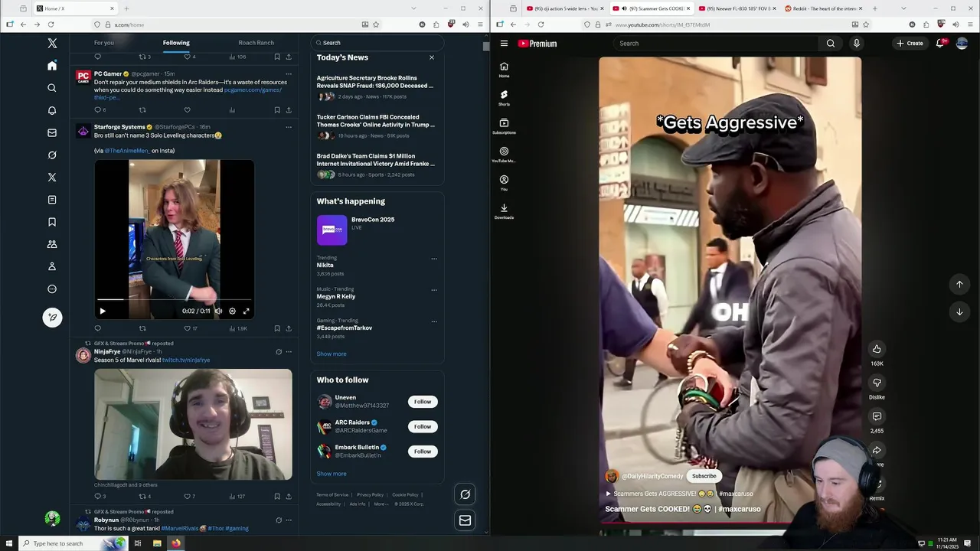Mute the Starforge video with speaker icon
The image size is (980, 551).
(x=218, y=311)
